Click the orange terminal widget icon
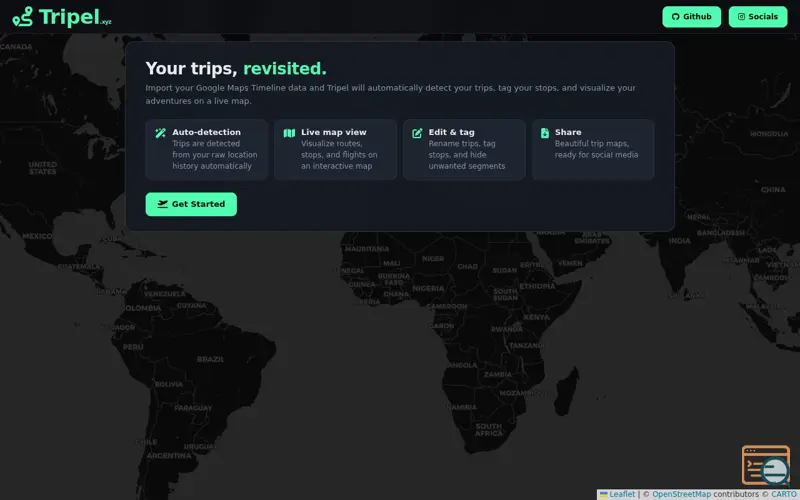 [765, 465]
